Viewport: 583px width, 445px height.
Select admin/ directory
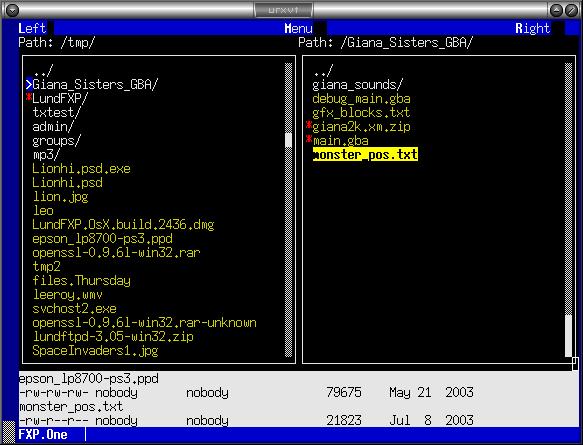point(53,126)
